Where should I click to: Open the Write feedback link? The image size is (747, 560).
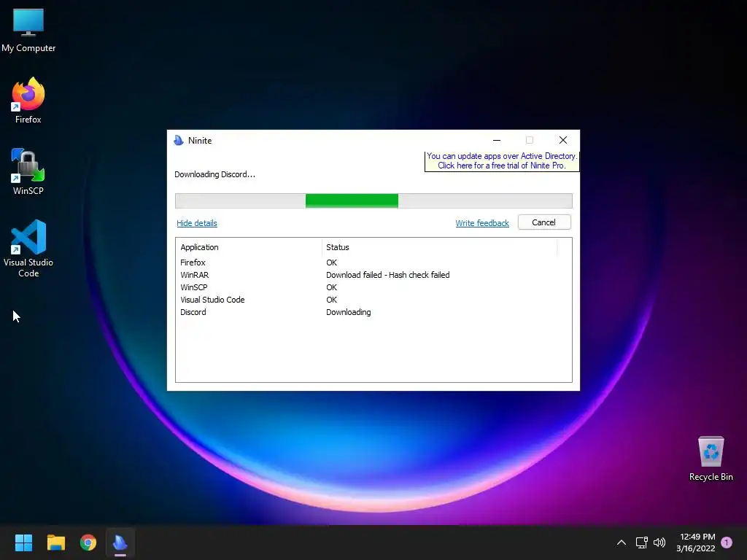coord(482,223)
